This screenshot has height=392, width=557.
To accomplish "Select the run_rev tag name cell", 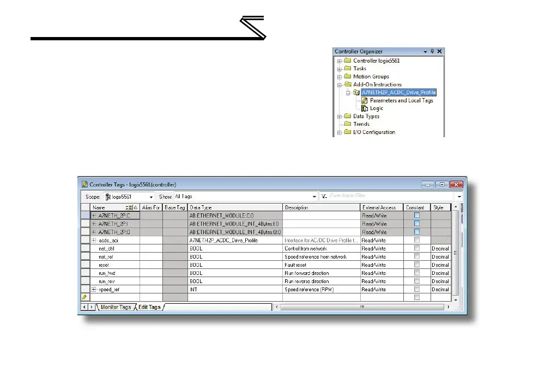I will pos(115,281).
